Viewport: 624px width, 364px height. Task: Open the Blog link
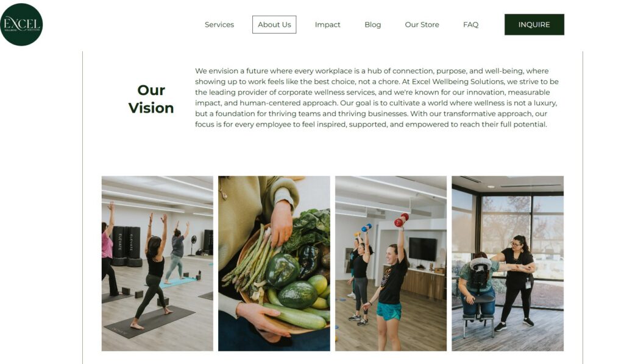coord(372,24)
